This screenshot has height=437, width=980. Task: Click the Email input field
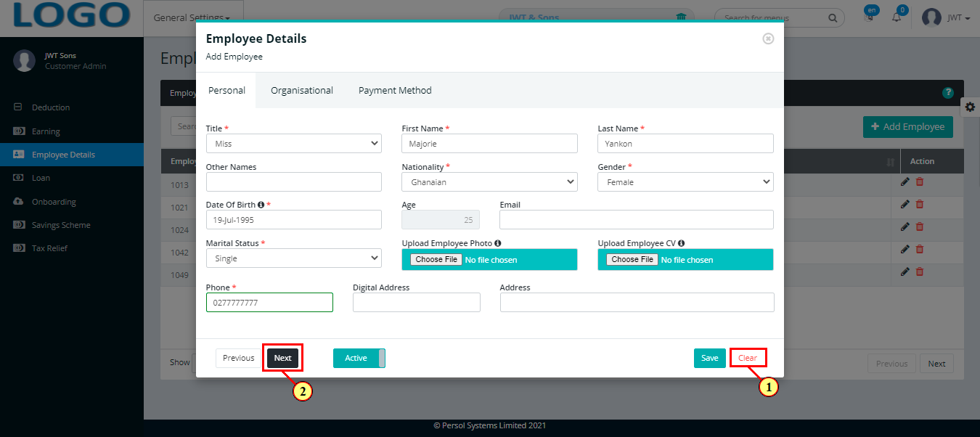point(637,220)
